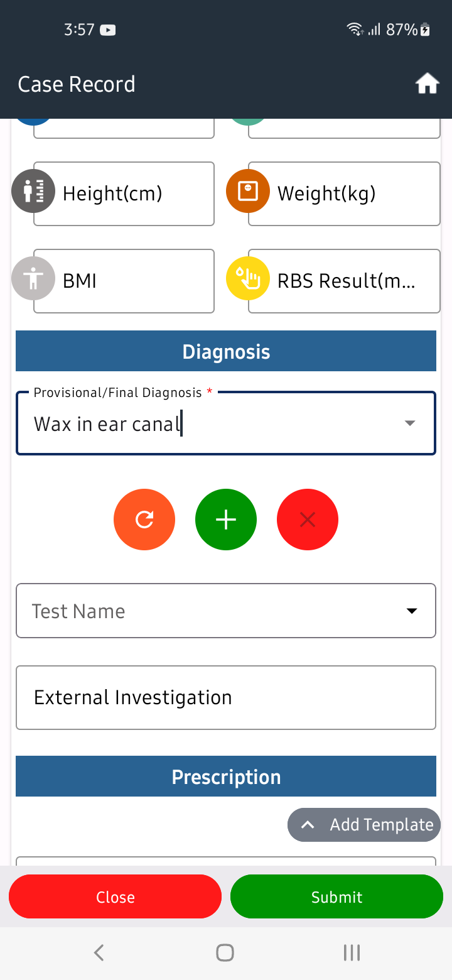Tap the grey BMI person icon

click(x=33, y=278)
